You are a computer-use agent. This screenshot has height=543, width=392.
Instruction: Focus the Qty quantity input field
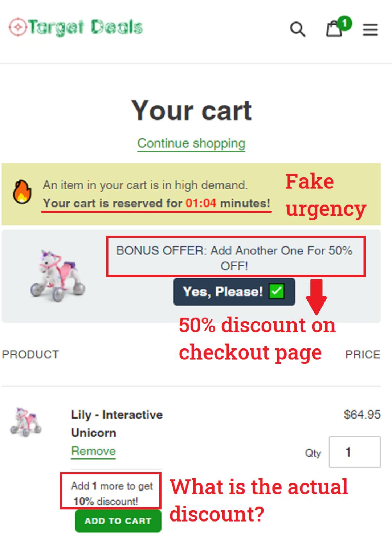click(x=354, y=452)
